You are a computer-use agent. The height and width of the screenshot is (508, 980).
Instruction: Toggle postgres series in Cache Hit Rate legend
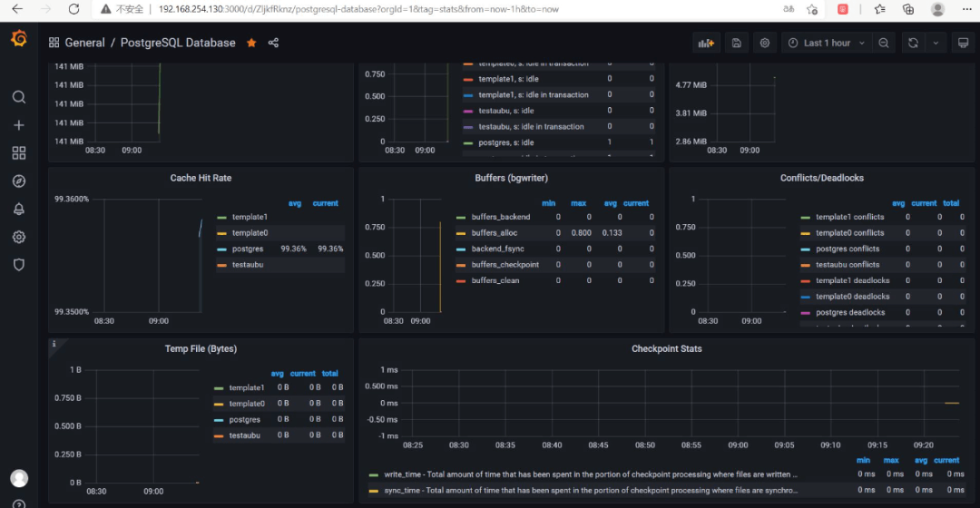248,249
